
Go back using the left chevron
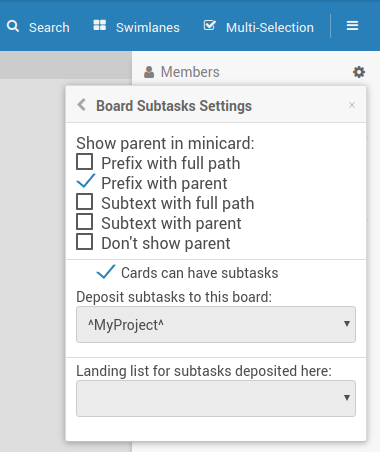tap(81, 105)
